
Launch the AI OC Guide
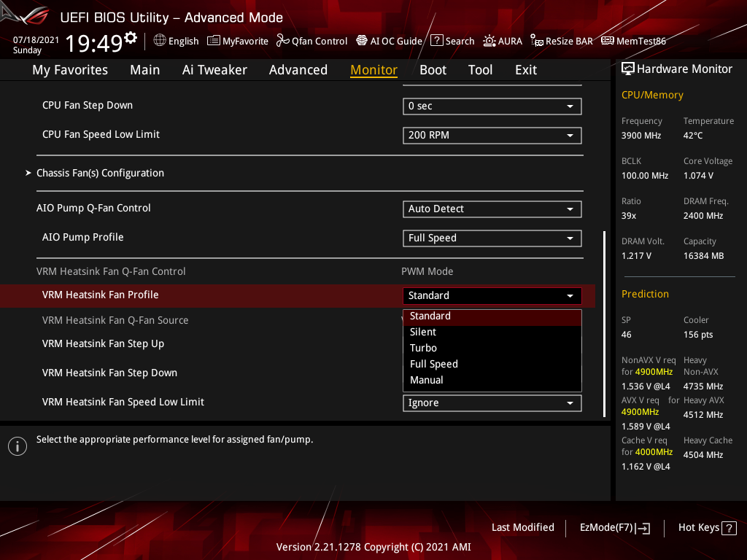coord(389,41)
